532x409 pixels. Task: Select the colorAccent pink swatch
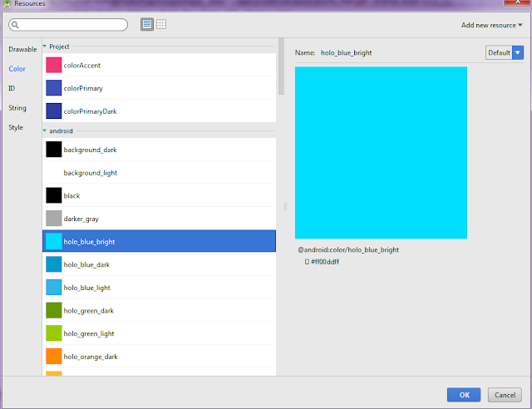[x=54, y=65]
